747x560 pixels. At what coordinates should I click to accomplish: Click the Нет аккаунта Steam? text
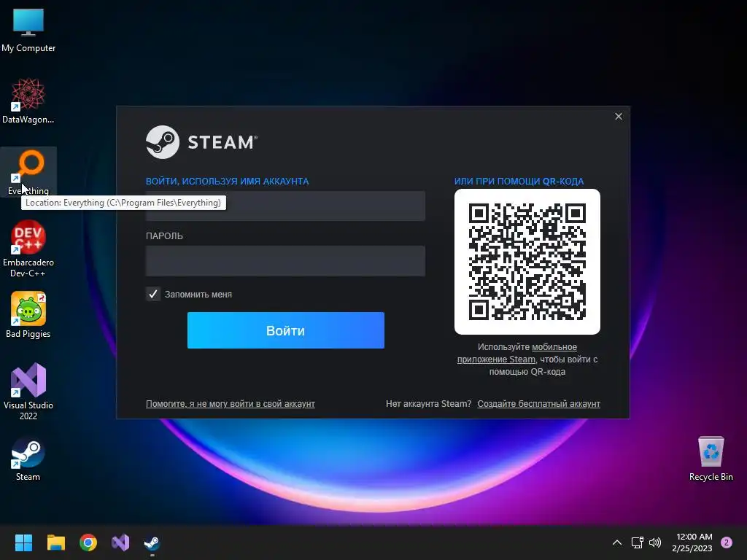point(428,404)
